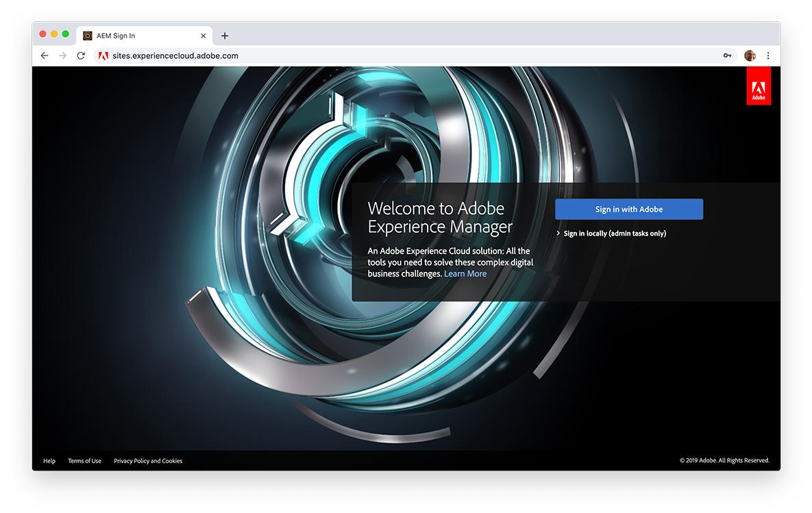Click the green macOS maximize window button
The height and width of the screenshot is (513, 812).
65,34
